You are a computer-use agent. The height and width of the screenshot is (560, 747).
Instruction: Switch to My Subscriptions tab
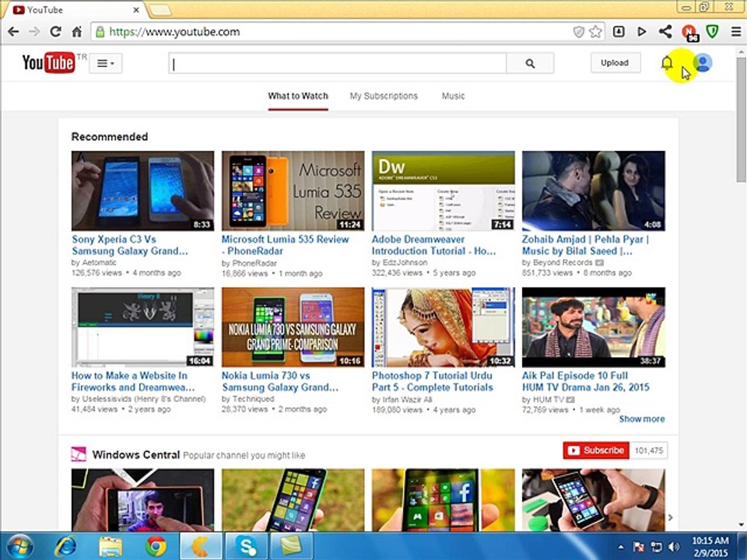click(384, 96)
